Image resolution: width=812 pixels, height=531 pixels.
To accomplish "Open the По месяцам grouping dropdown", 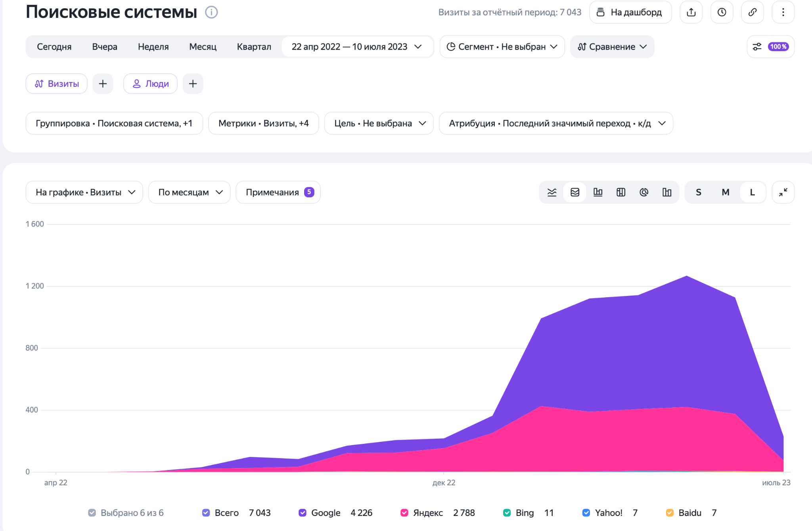I will click(x=189, y=192).
